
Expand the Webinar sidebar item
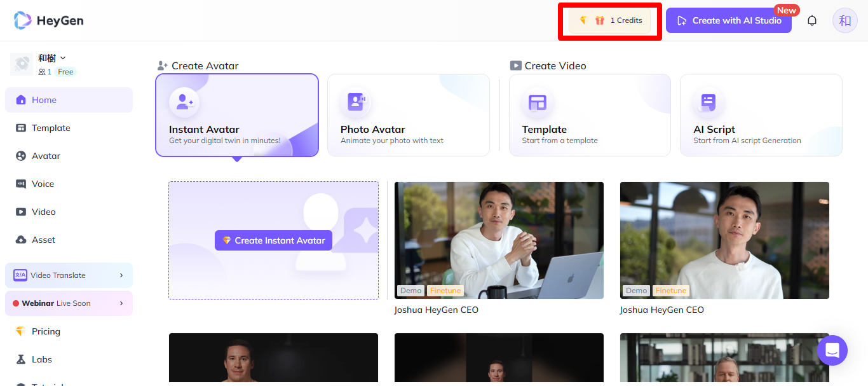[x=68, y=303]
